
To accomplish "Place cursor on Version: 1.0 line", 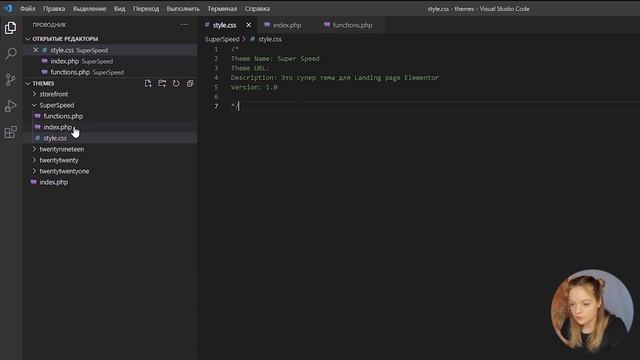I will tap(254, 87).
